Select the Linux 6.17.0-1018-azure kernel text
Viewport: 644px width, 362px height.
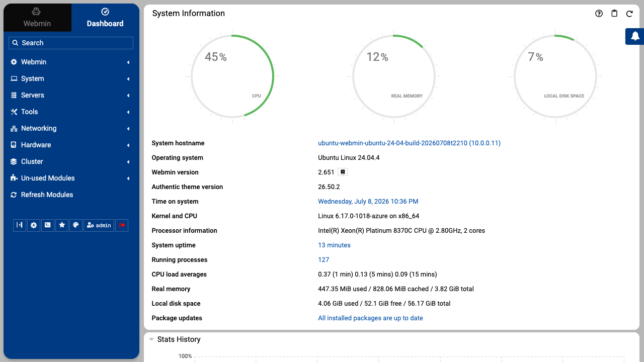coord(369,216)
